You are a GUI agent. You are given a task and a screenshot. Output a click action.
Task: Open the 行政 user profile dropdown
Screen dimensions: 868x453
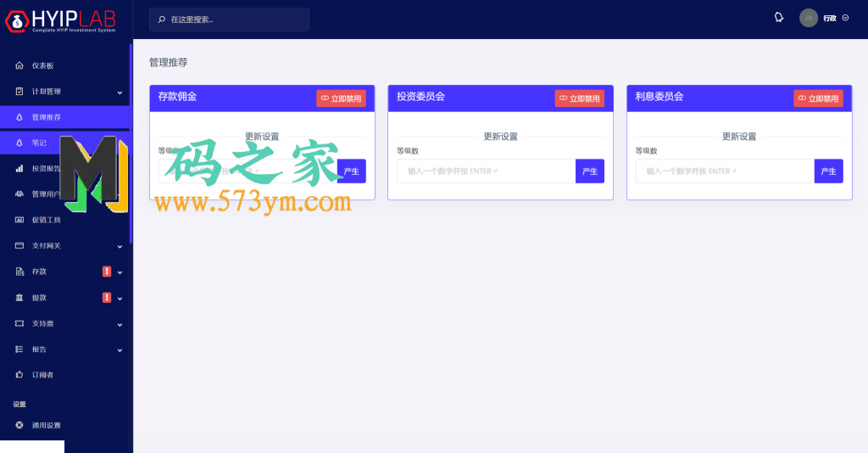click(x=824, y=18)
